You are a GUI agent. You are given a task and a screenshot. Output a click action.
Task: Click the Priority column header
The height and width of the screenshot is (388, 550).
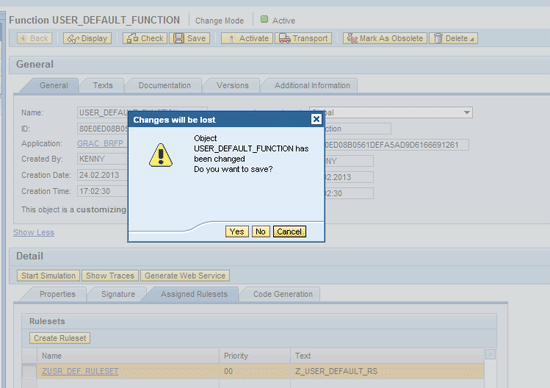click(255, 356)
